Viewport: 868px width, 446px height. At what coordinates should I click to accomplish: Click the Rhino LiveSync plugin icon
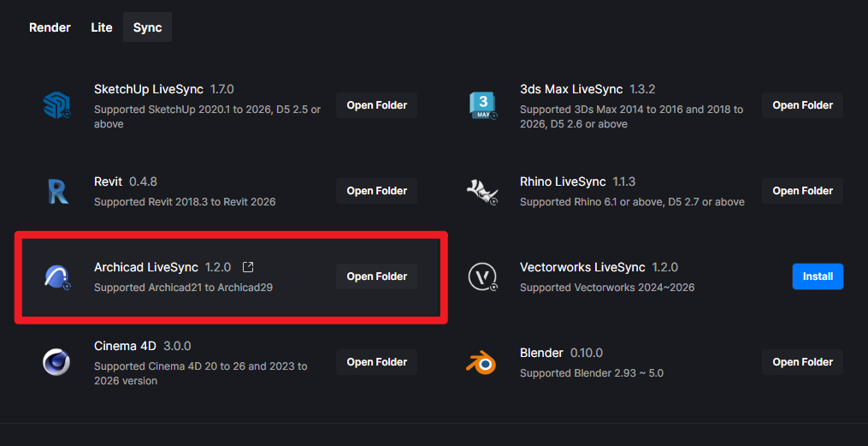click(x=482, y=191)
